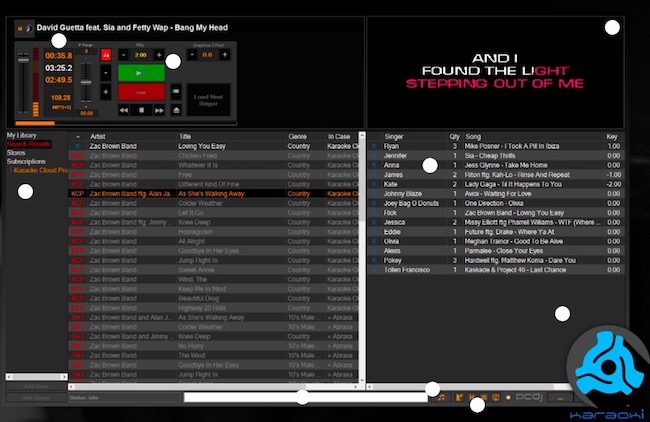Screen dimensions: 650x422
Task: Click the pcdj logo in the bottom toolbar
Action: [x=529, y=397]
